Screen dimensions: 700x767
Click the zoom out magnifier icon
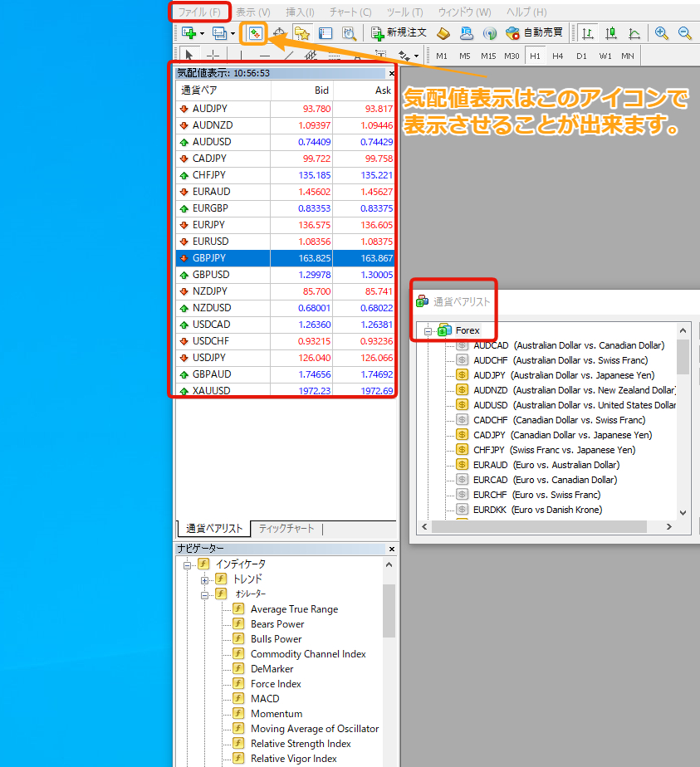point(685,33)
